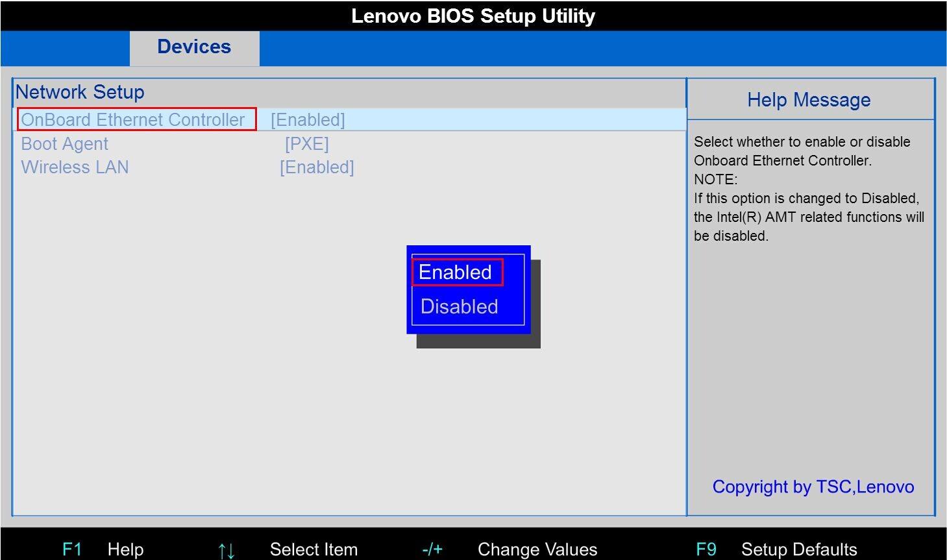947x560 pixels.
Task: Click the F1 Help key hint
Action: point(103,550)
